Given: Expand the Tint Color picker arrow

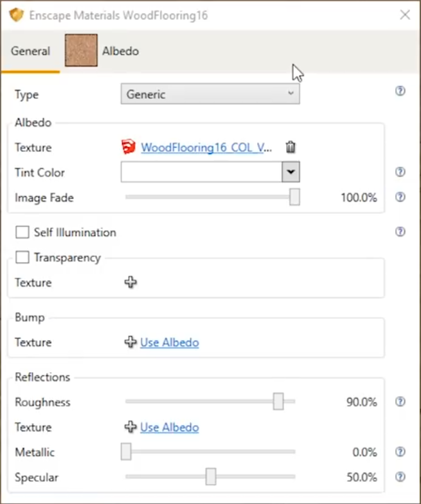Looking at the screenshot, I should (x=291, y=172).
